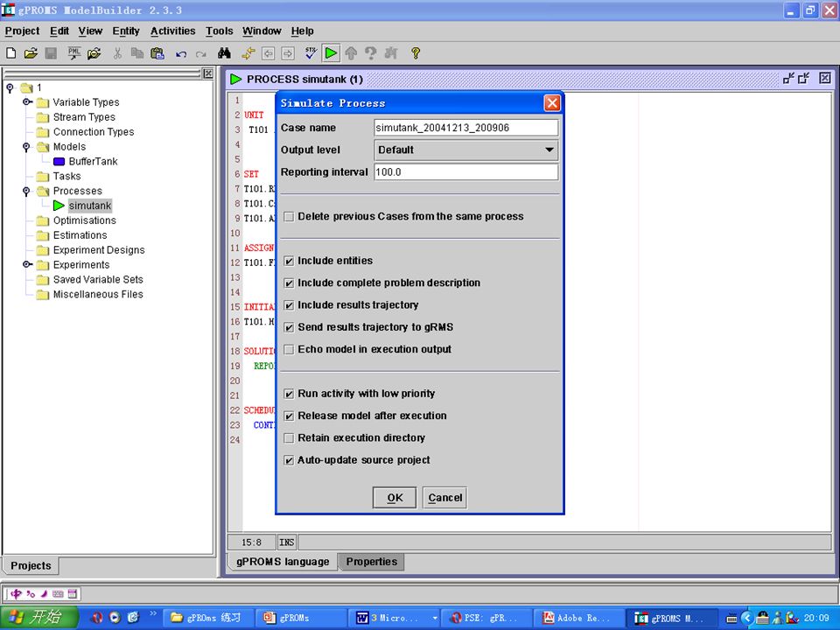This screenshot has height=630, width=840.
Task: Uncheck Include entities
Action: 289,261
